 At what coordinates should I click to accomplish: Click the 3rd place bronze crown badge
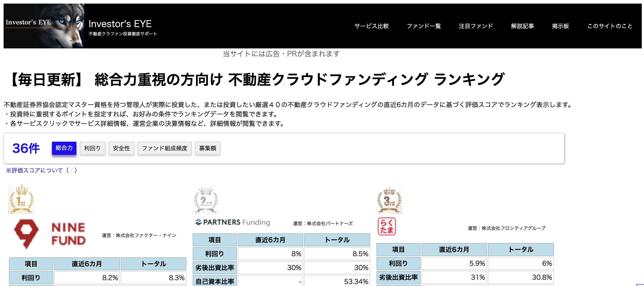click(389, 199)
